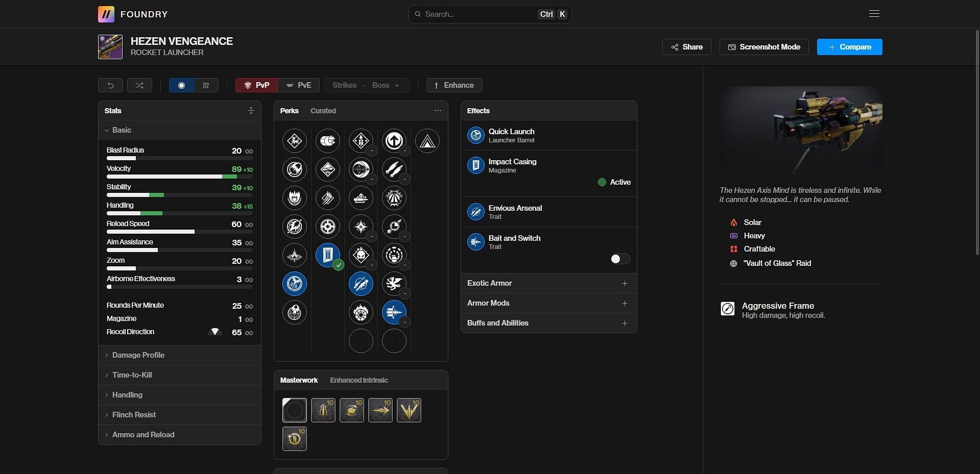Open the Strikes - Boss dropdown
The height and width of the screenshot is (474, 980).
[x=367, y=85]
